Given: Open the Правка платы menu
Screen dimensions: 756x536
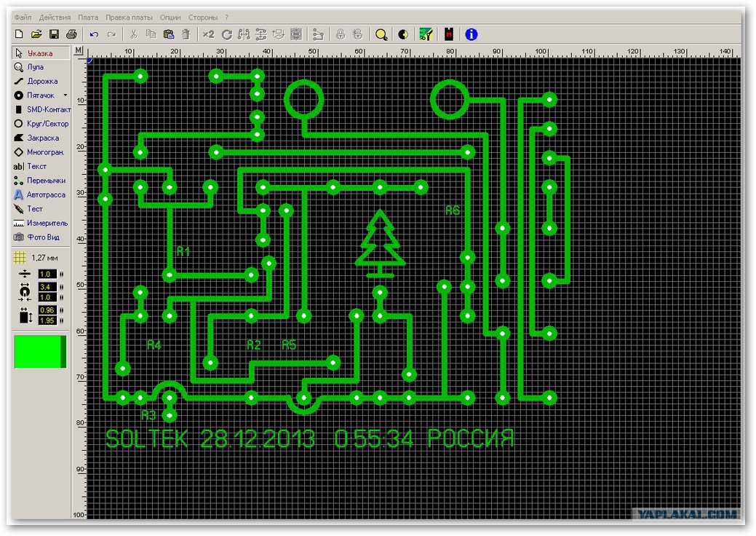Looking at the screenshot, I should [x=129, y=17].
